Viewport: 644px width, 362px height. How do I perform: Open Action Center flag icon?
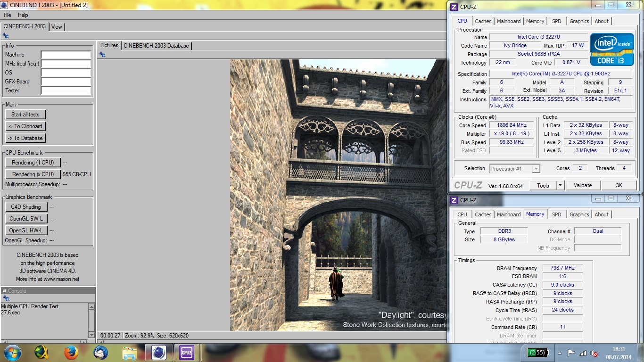click(571, 353)
